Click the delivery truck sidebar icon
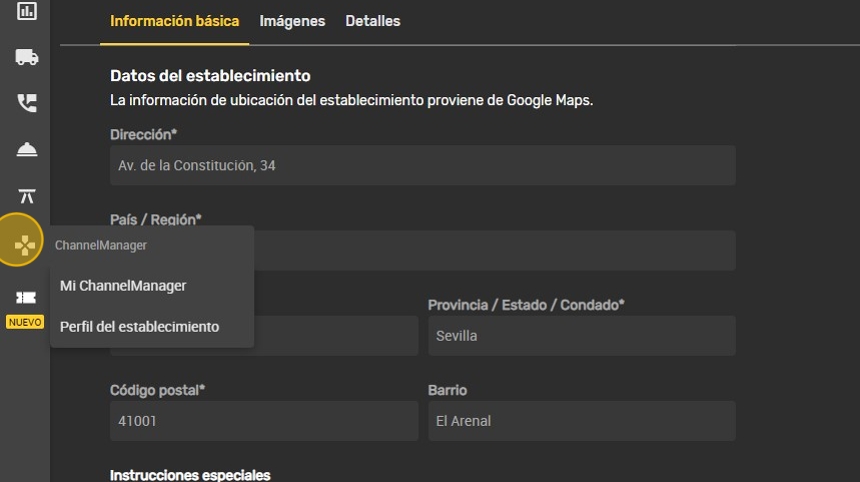This screenshot has width=860, height=482. 26,57
